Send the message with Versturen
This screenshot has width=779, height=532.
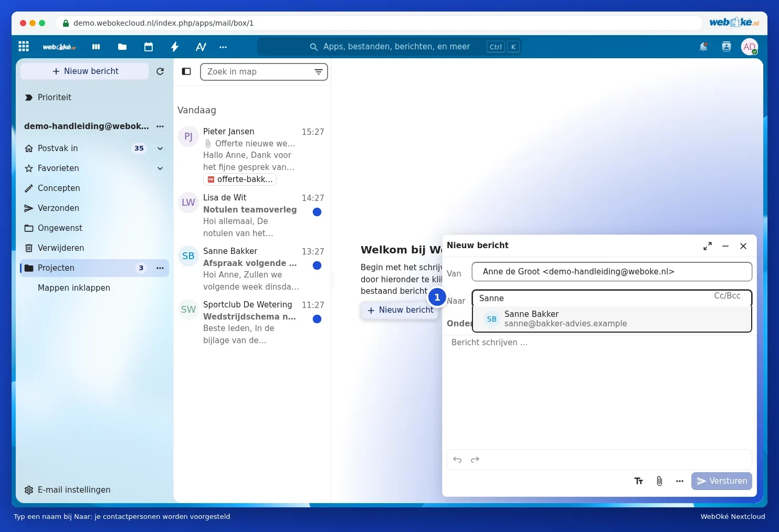[722, 481]
